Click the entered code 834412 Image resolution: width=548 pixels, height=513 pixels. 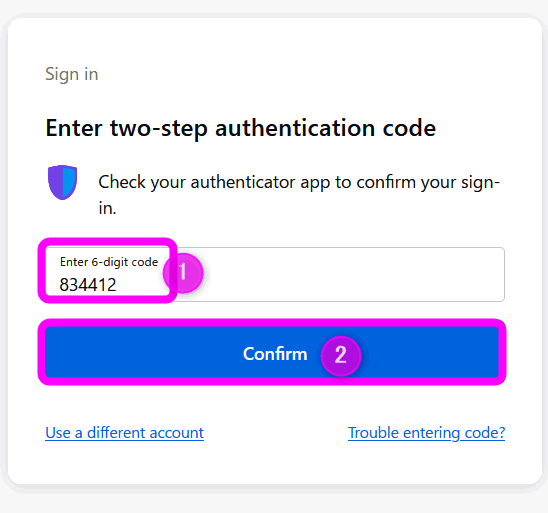coord(88,285)
